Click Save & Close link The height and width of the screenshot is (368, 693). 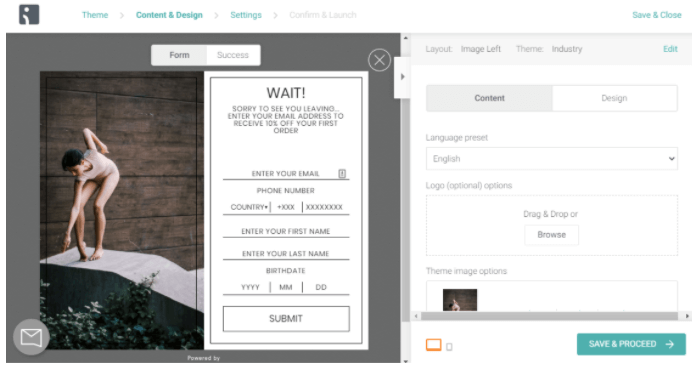click(656, 15)
